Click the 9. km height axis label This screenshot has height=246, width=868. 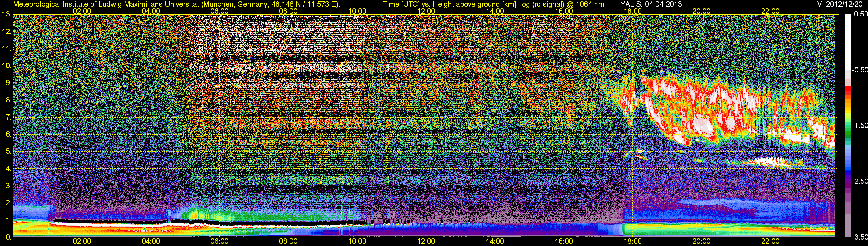pyautogui.click(x=8, y=83)
